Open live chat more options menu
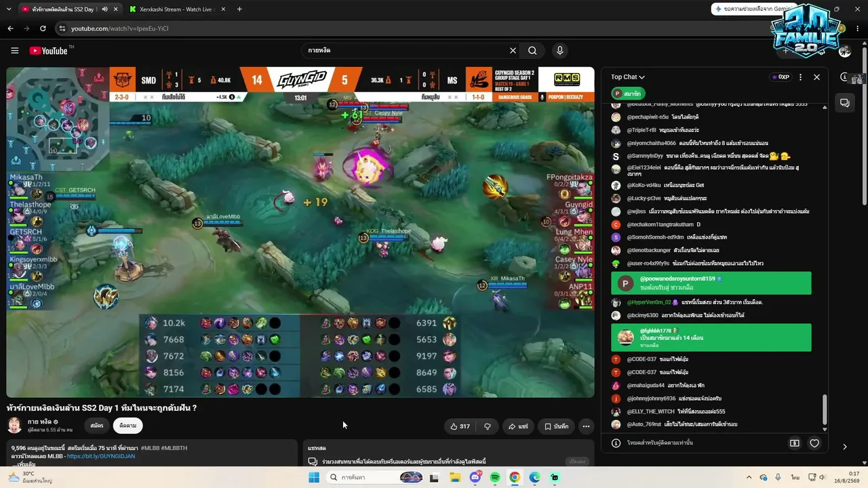 pos(800,77)
